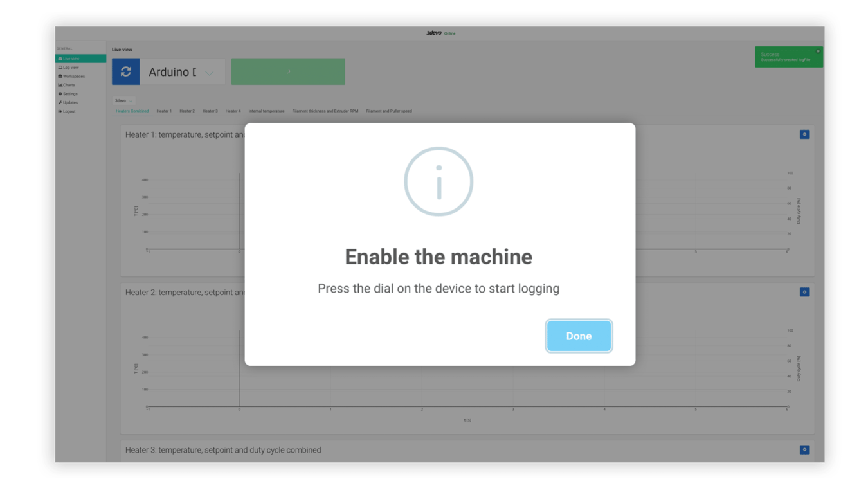The image size is (868, 488).
Task: Open Heater 3 chart settings gear
Action: [804, 449]
